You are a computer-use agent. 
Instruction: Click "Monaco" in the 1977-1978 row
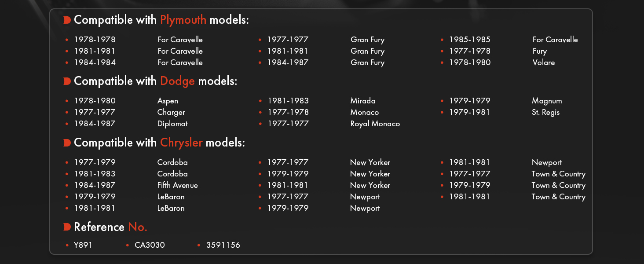coord(365,112)
